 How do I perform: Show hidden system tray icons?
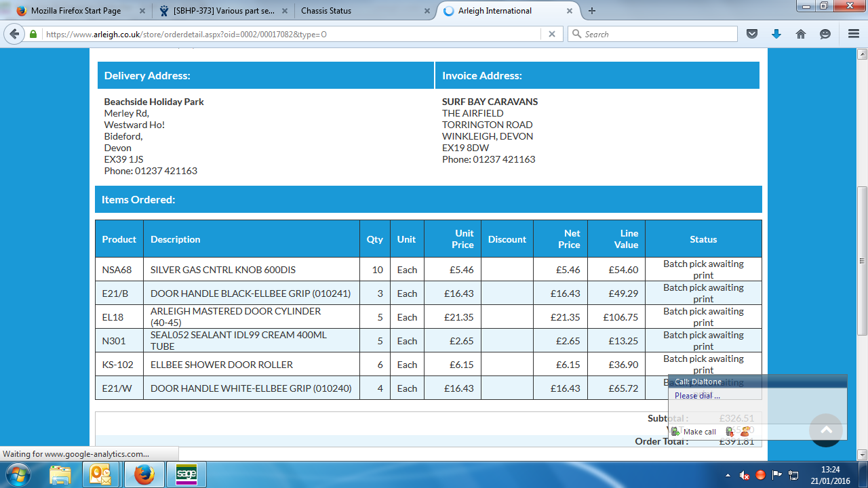[728, 475]
